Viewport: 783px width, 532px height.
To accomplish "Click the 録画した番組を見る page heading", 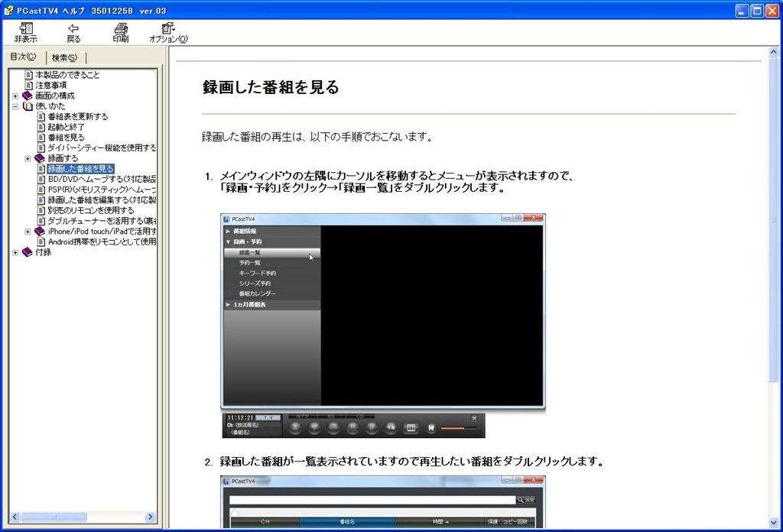I will coord(271,87).
